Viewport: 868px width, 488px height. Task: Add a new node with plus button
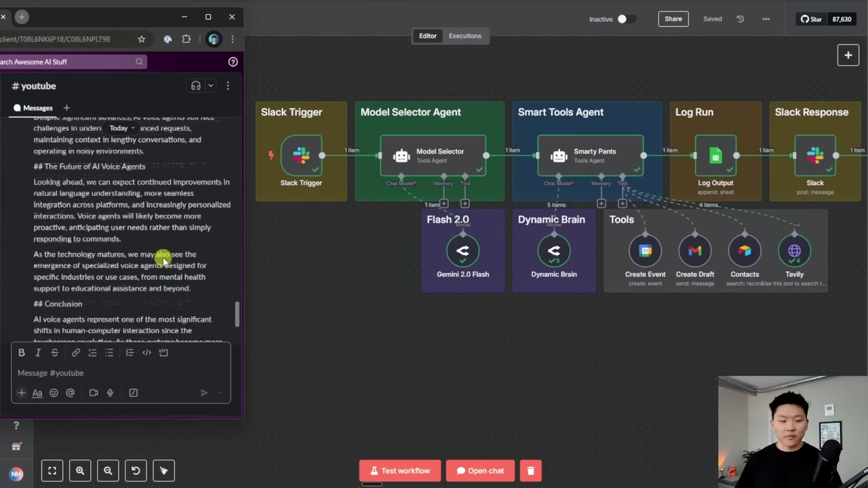848,55
